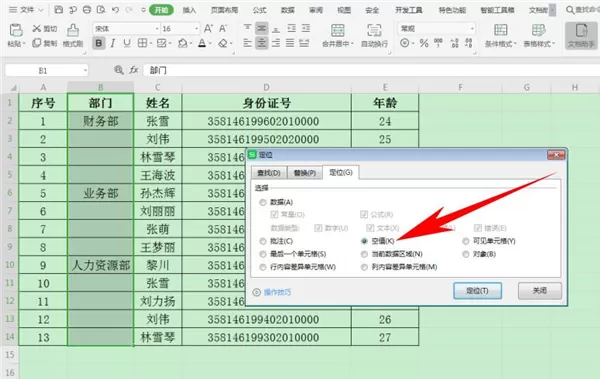Screen dimensions: 600x379
Task: Click the B1 name box field
Action: pyautogui.click(x=46, y=70)
